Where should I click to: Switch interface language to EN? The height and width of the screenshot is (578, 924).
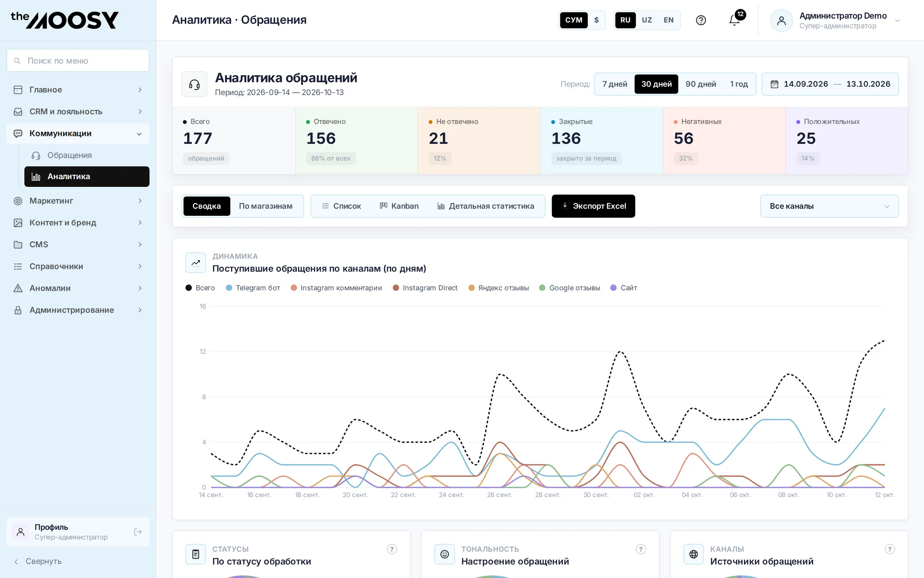pyautogui.click(x=668, y=20)
